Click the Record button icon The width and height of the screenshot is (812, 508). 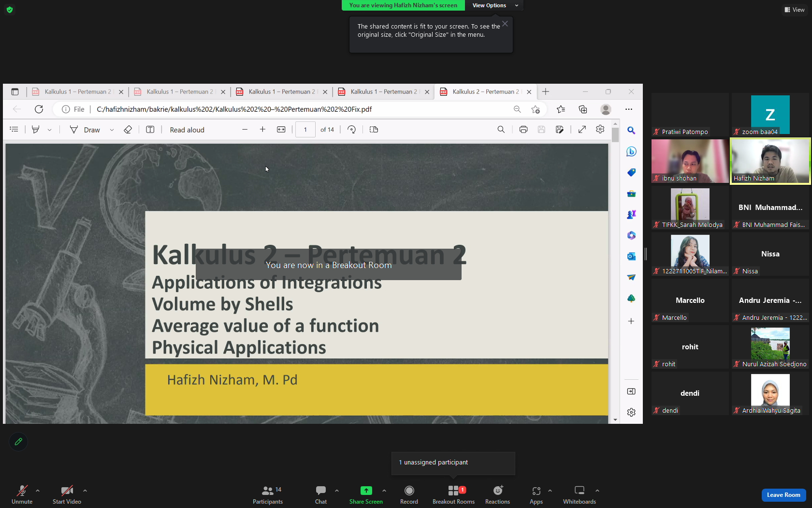[x=409, y=491]
